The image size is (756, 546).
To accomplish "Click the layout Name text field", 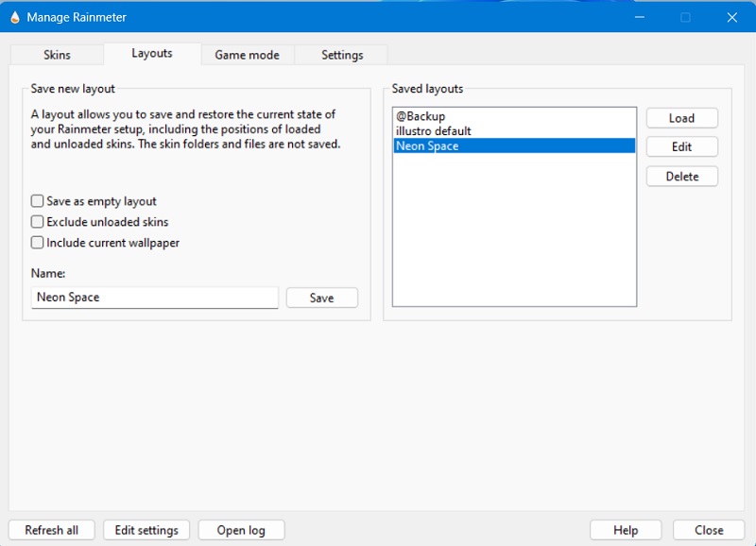I will (154, 298).
